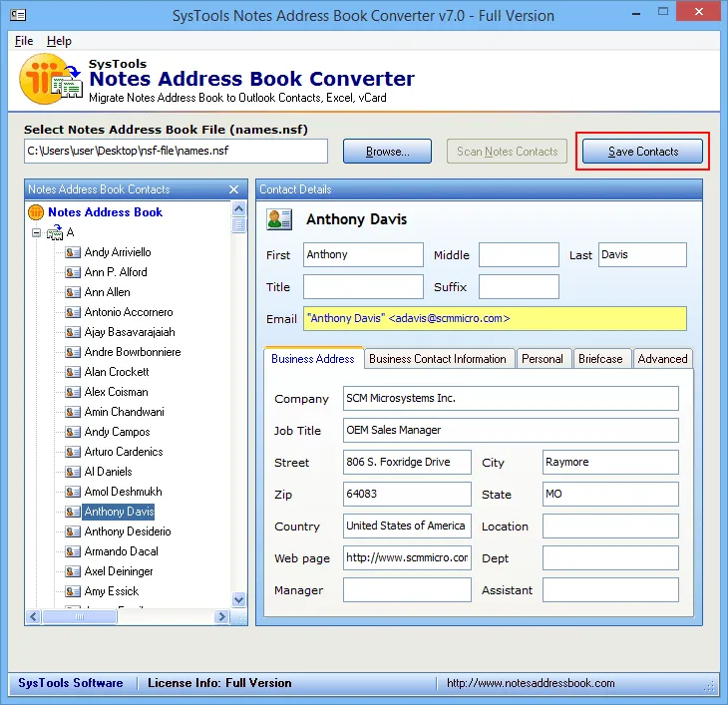Screen dimensions: 728x705
Task: Click right arrow of horizontal scrollbar
Action: [221, 617]
